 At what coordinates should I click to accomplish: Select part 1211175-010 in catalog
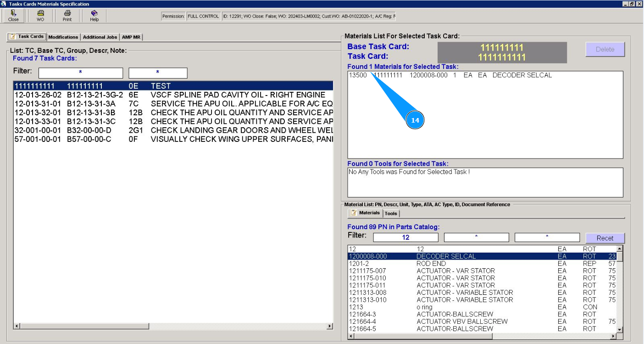coord(482,278)
